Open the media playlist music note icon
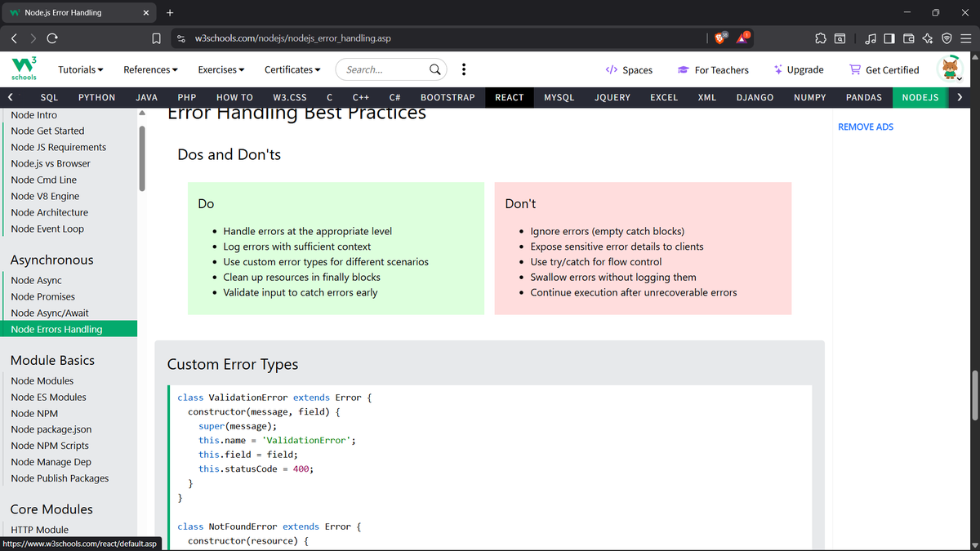The height and width of the screenshot is (551, 980). (871, 38)
